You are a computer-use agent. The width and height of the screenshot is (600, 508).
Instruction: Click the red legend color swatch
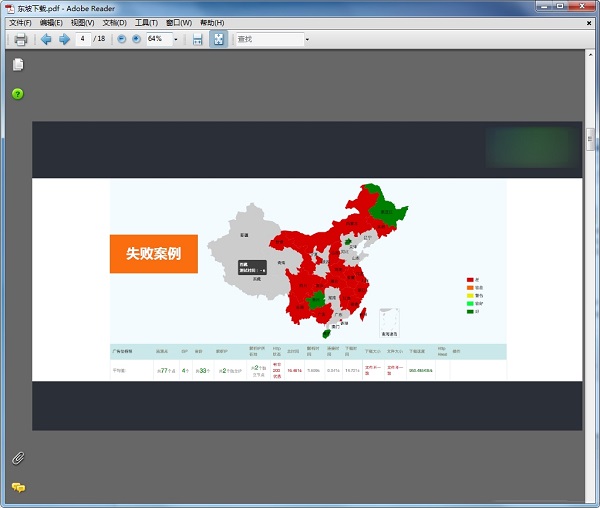click(470, 280)
